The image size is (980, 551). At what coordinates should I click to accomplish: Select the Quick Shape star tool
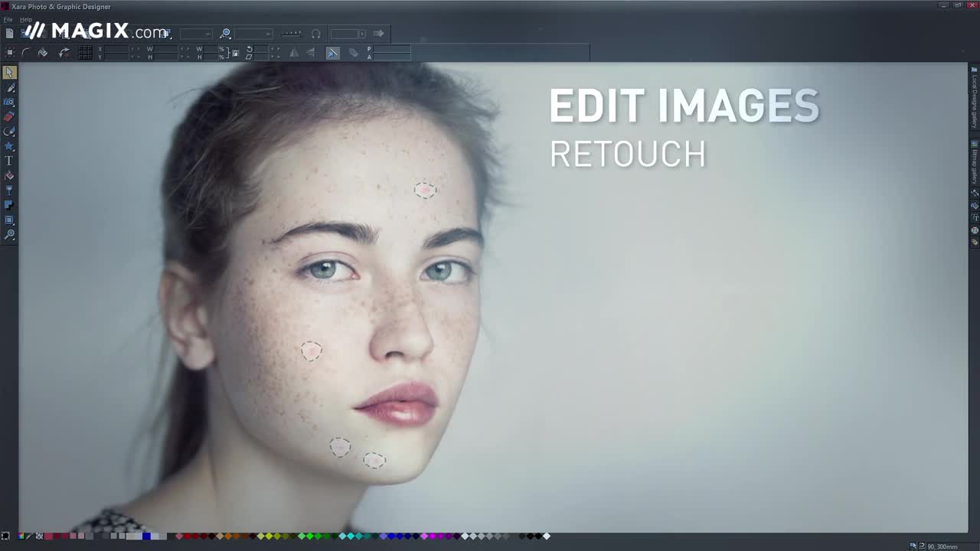tap(9, 146)
